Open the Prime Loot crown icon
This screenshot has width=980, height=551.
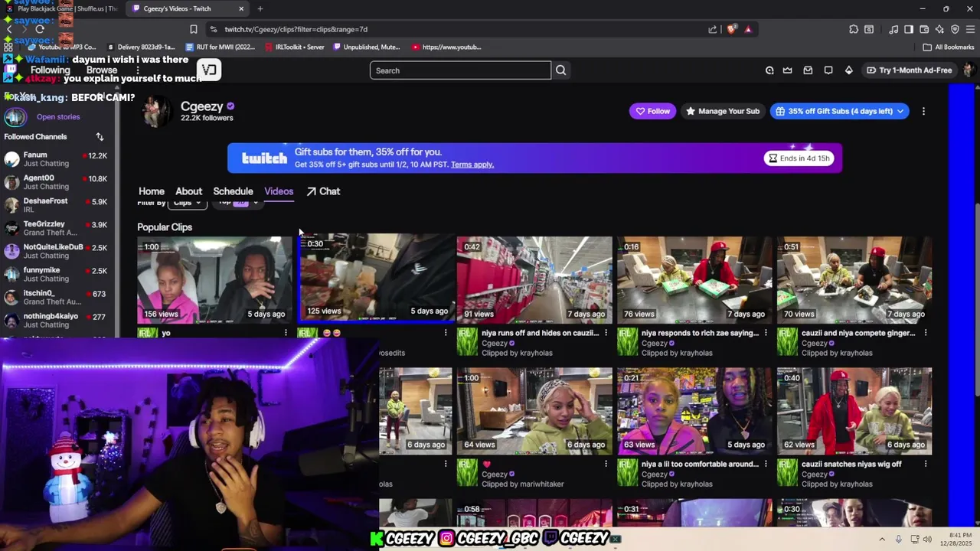(788, 70)
